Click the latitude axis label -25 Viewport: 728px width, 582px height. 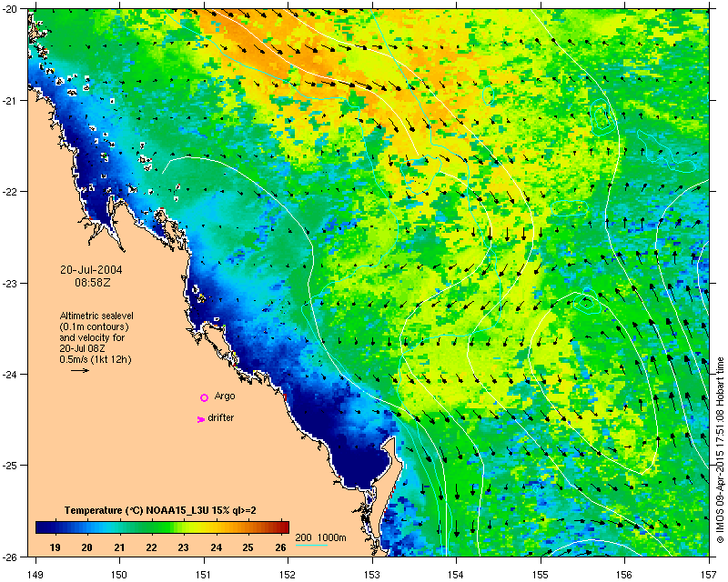click(10, 466)
